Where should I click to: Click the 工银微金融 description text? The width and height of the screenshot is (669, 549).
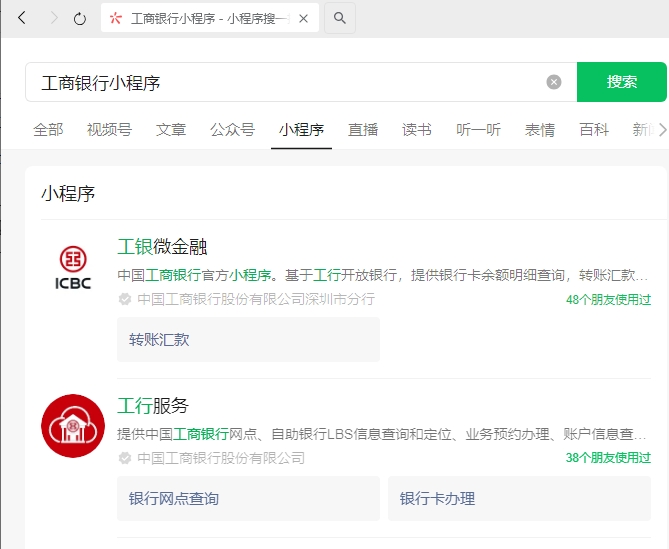[x=382, y=275]
